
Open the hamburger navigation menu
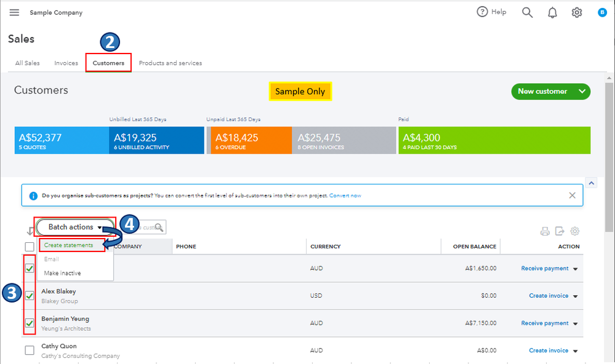click(x=14, y=12)
